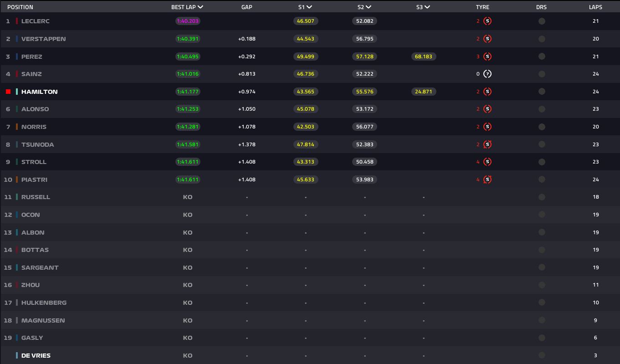This screenshot has height=364, width=620.
Task: Click Norris's soft tyre icon
Action: pyautogui.click(x=487, y=127)
